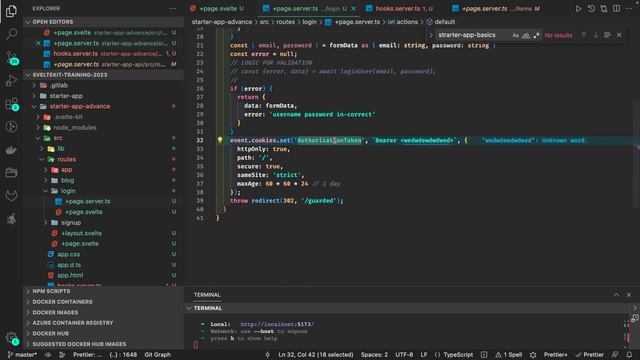This screenshot has height=360, width=640.
Task: Open localhost:5173 link in terminal
Action: (277, 324)
